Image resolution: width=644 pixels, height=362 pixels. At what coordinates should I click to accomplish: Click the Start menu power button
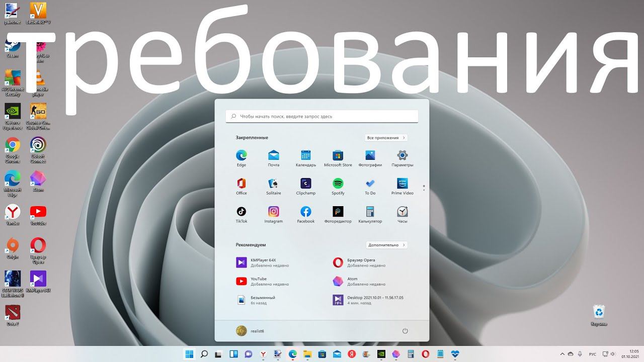(x=405, y=331)
